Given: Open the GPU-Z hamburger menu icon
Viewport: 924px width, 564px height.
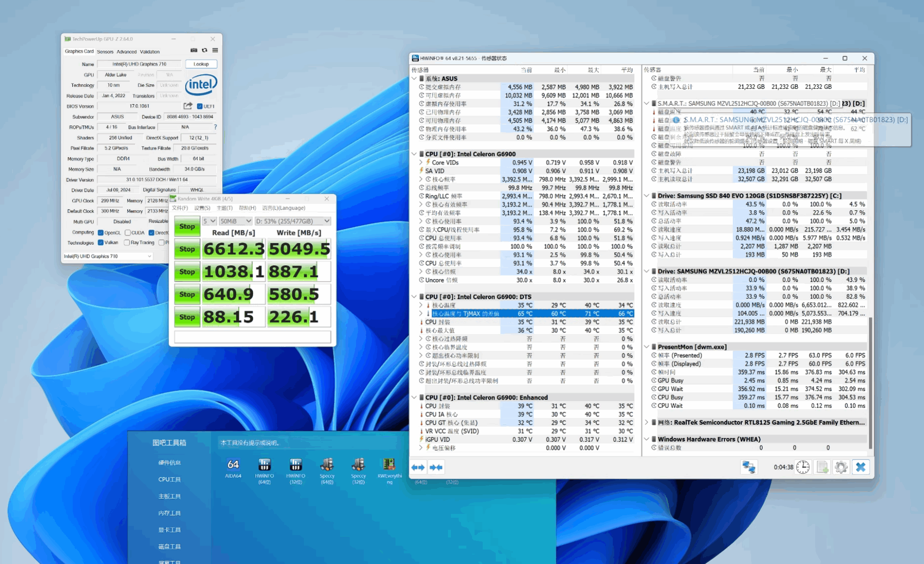Looking at the screenshot, I should pos(215,50).
